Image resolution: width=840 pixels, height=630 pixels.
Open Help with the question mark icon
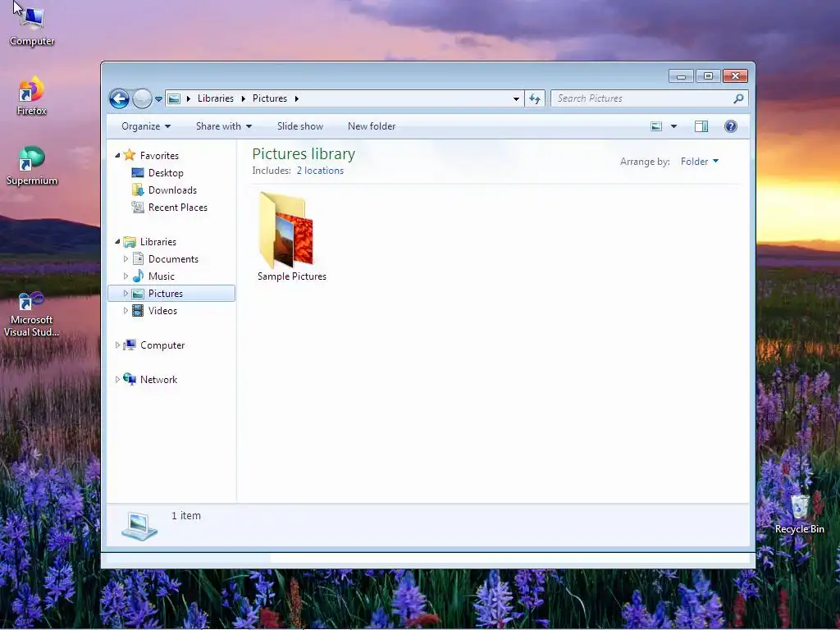click(x=731, y=126)
